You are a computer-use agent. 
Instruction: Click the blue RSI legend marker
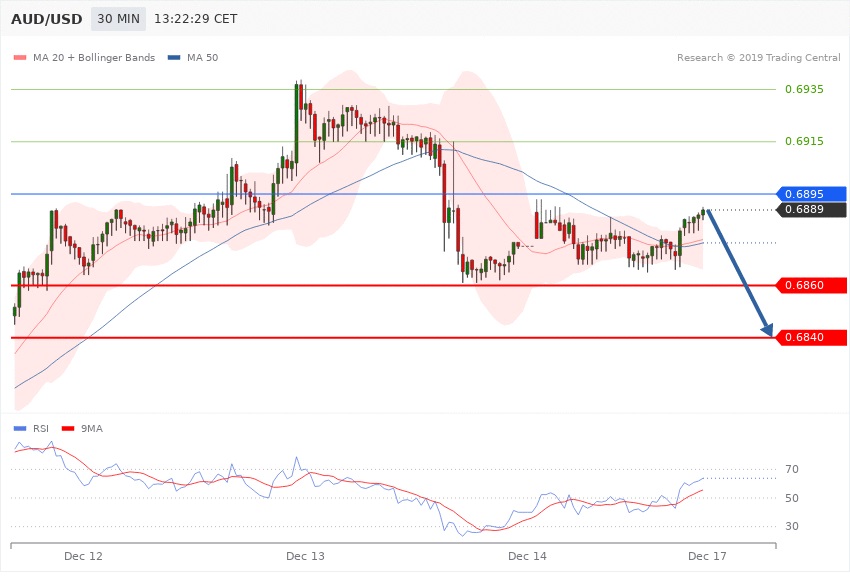tap(20, 429)
